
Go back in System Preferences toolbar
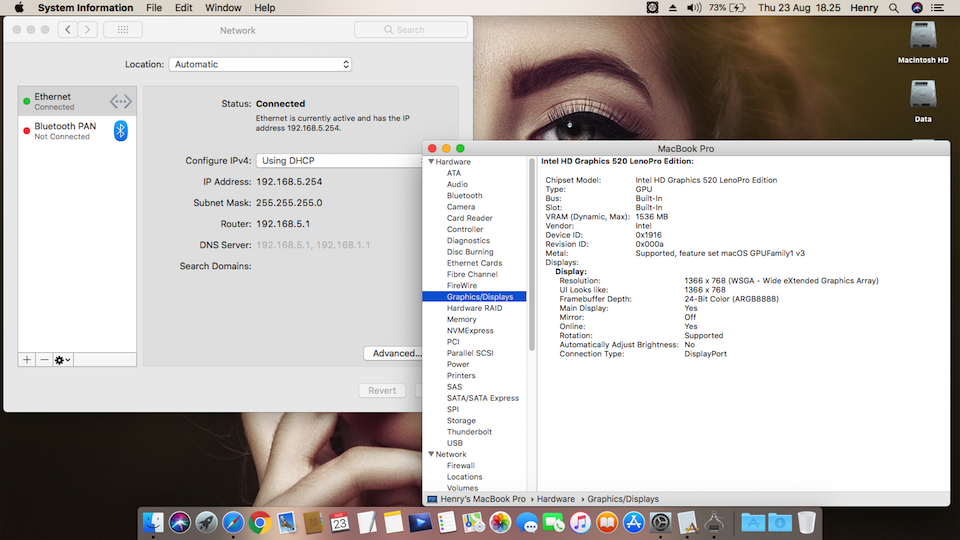point(68,29)
